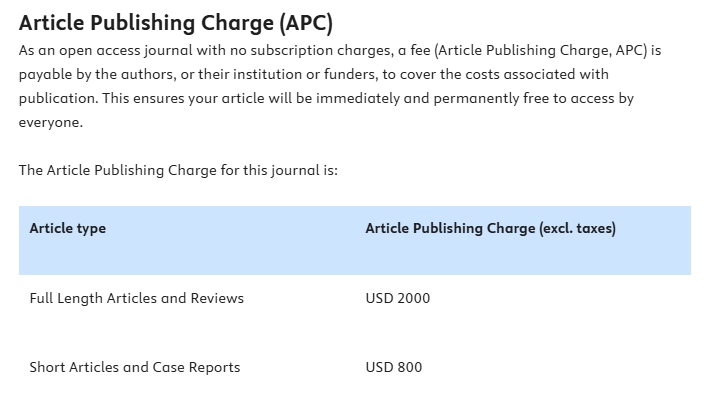Click the Article type column header
The height and width of the screenshot is (401, 713).
click(68, 228)
